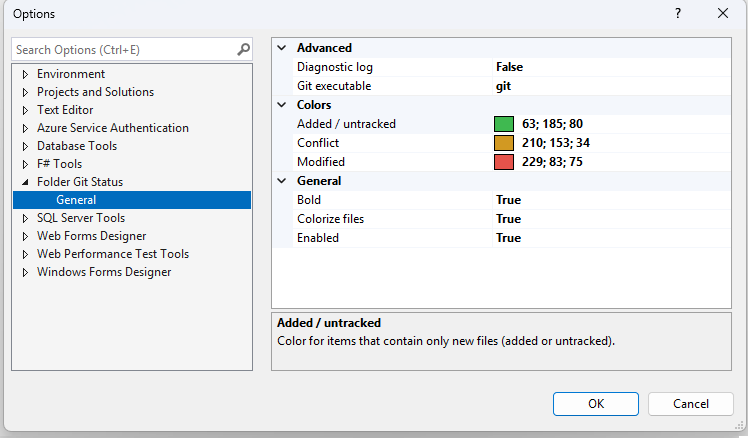
Task: Click the OK button
Action: pyautogui.click(x=596, y=404)
